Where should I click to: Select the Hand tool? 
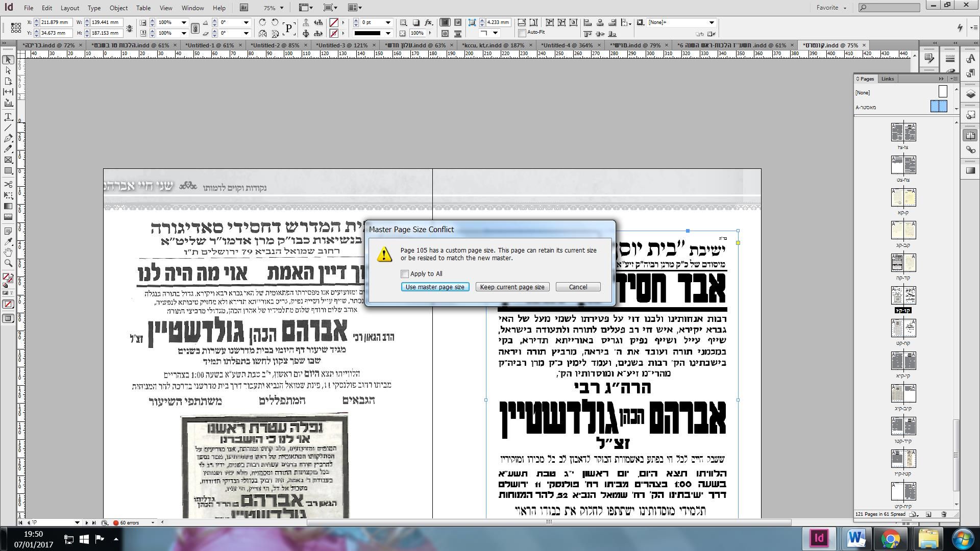pos(8,252)
